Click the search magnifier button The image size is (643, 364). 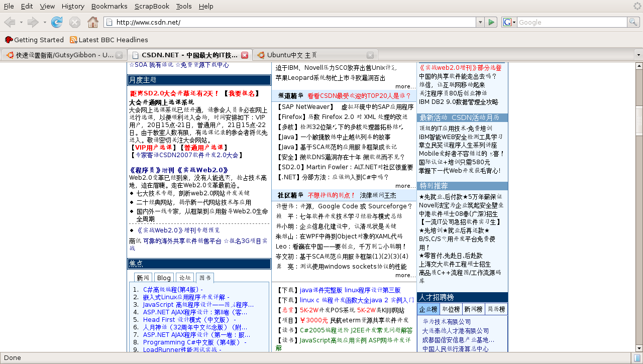(x=633, y=22)
